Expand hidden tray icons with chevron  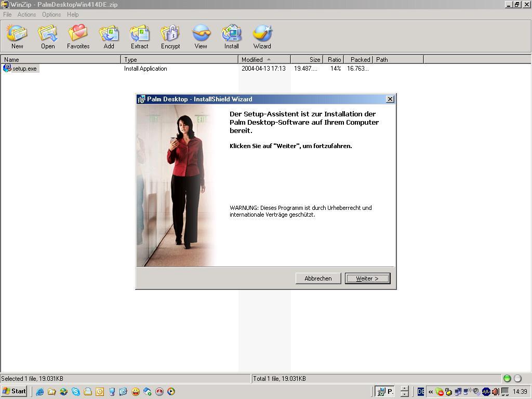tap(431, 392)
